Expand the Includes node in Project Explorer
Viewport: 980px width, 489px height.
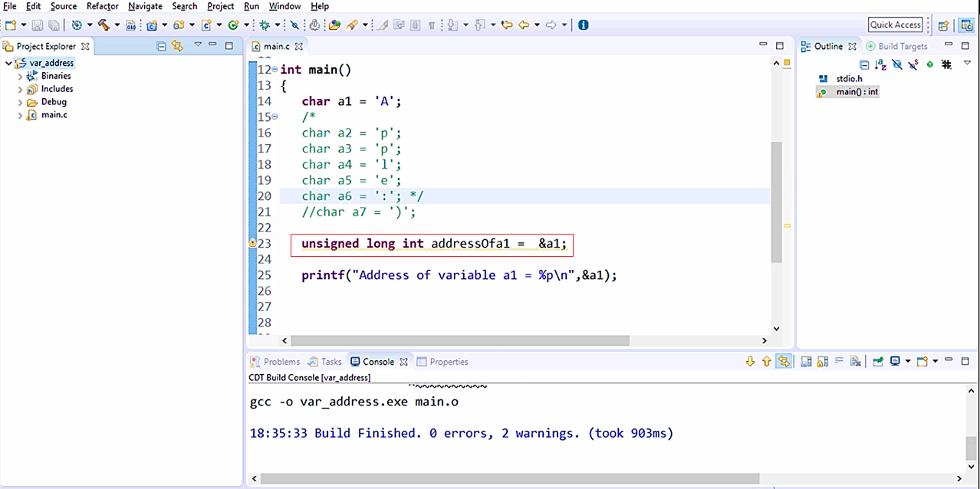(x=21, y=89)
